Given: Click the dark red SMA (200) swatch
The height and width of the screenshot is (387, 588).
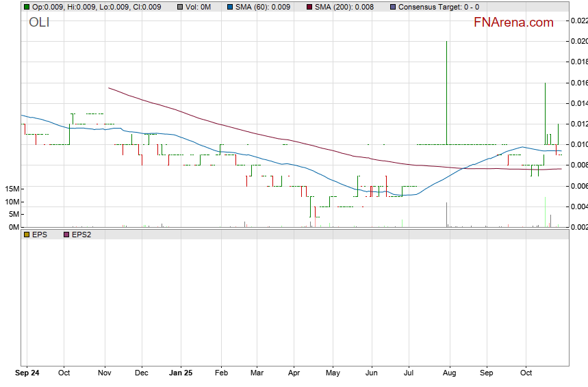Looking at the screenshot, I should (309, 7).
